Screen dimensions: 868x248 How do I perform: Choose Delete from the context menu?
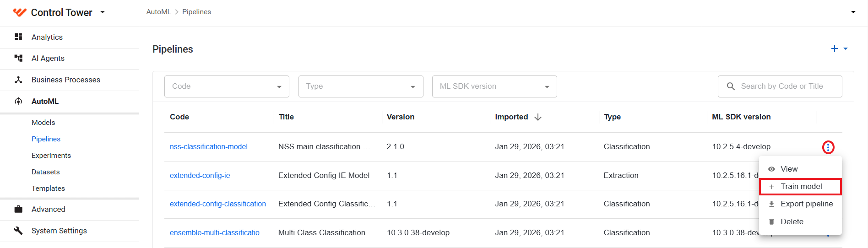click(800, 221)
